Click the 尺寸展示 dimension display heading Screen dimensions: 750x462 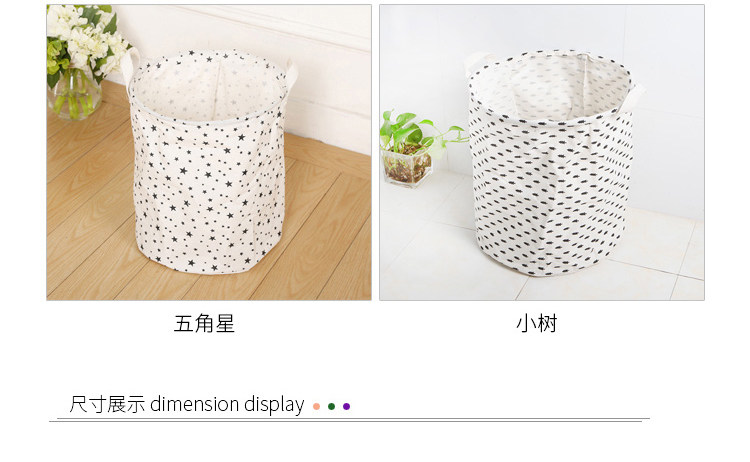tap(187, 405)
